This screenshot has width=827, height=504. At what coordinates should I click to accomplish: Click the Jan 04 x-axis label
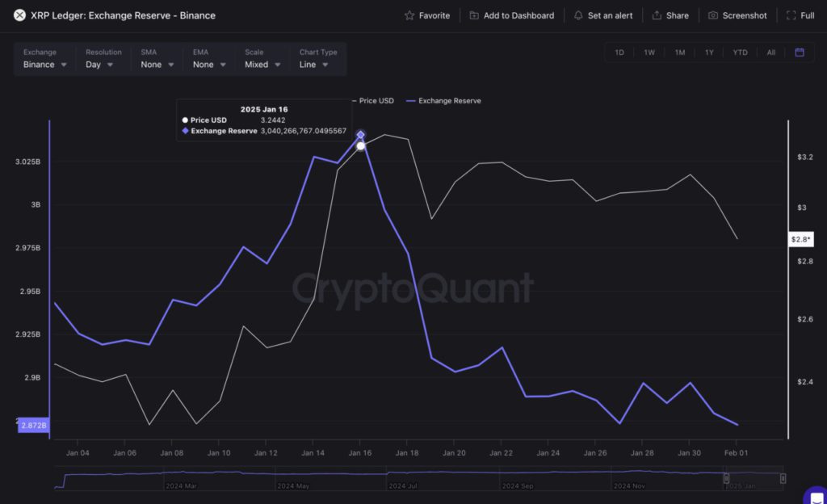pos(78,453)
